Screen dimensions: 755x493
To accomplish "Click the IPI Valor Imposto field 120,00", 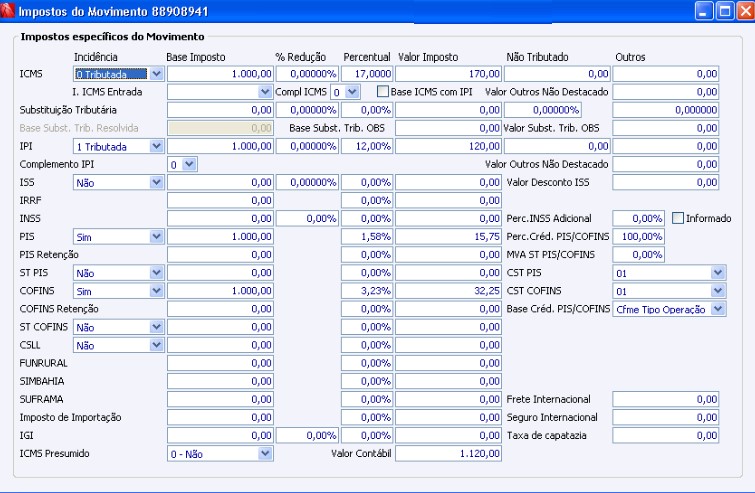I will (448, 146).
